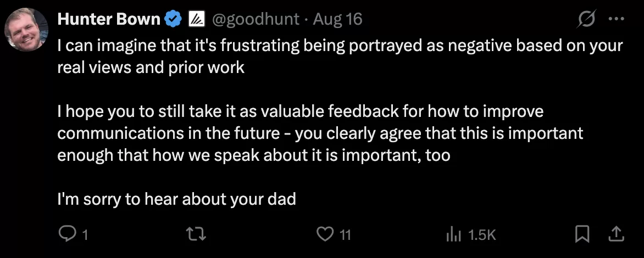644x258 pixels.
Task: Open the Aug 16 timestamp link
Action: 337,19
